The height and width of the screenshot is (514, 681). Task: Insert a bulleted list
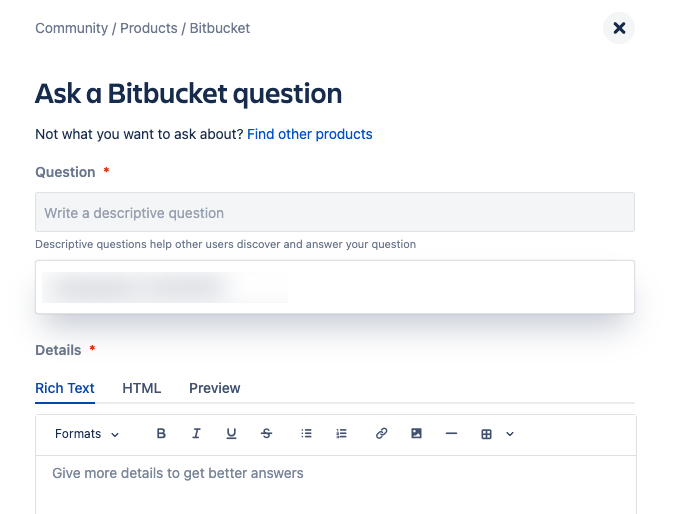coord(306,434)
